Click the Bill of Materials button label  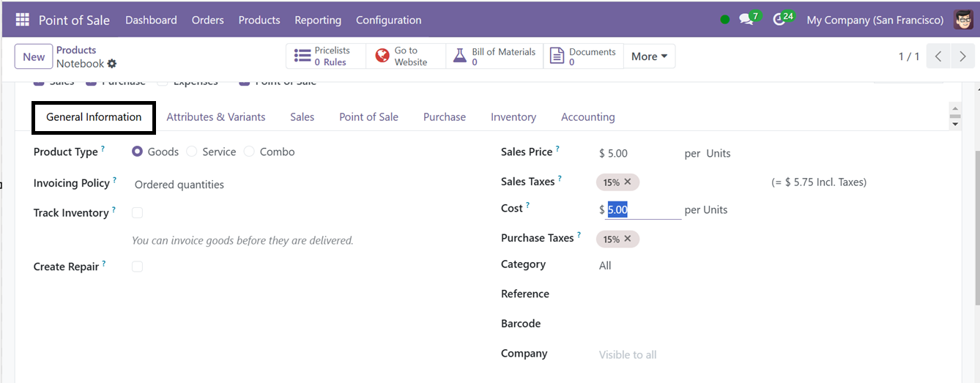click(x=504, y=56)
